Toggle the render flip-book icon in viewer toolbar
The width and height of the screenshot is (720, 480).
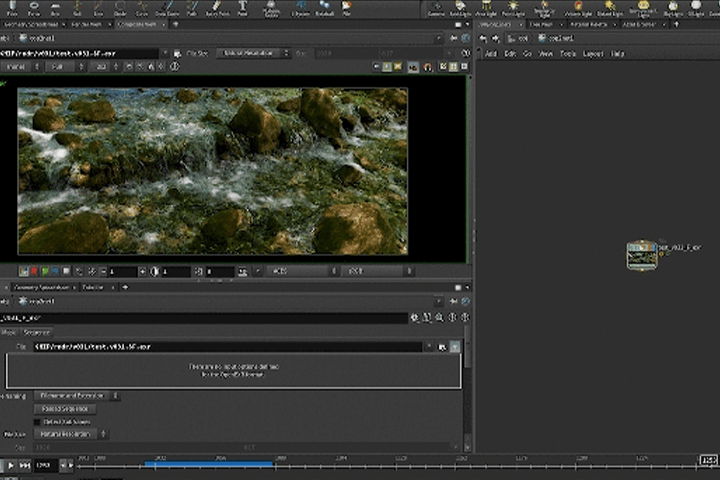point(413,67)
